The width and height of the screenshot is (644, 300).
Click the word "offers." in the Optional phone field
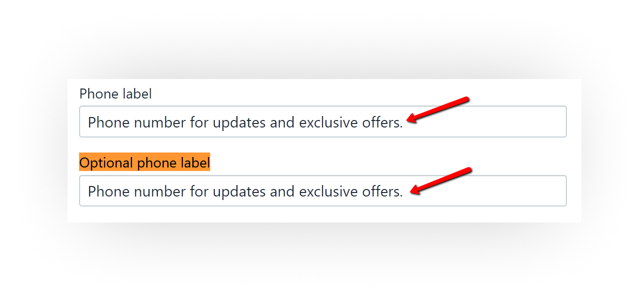pos(383,191)
